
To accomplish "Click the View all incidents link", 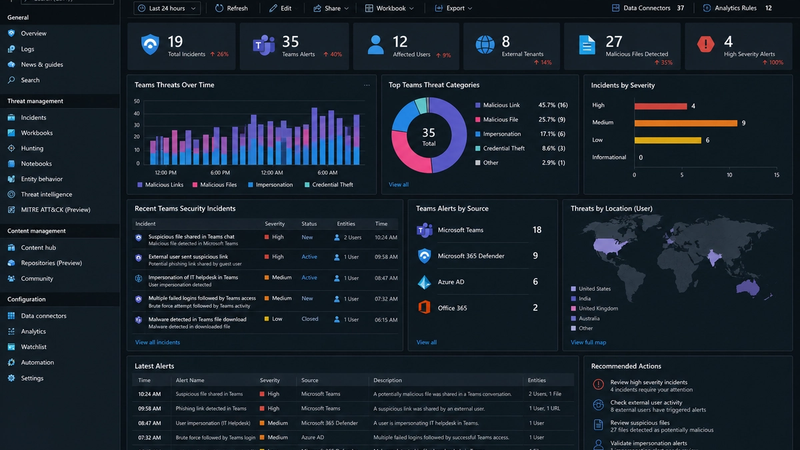I will (157, 342).
